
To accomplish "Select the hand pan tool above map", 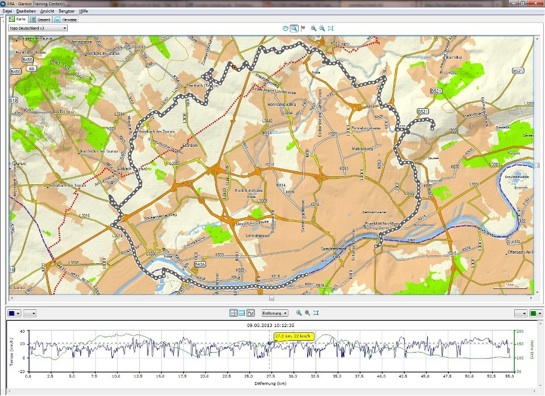I will click(x=285, y=29).
